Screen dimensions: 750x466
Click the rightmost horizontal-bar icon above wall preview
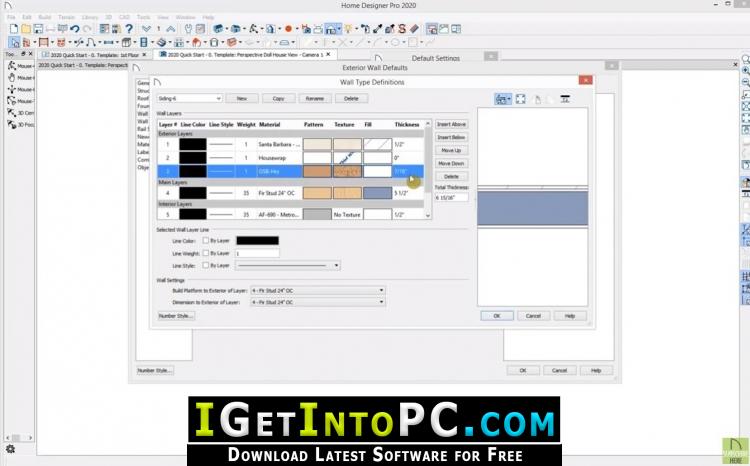click(x=565, y=99)
